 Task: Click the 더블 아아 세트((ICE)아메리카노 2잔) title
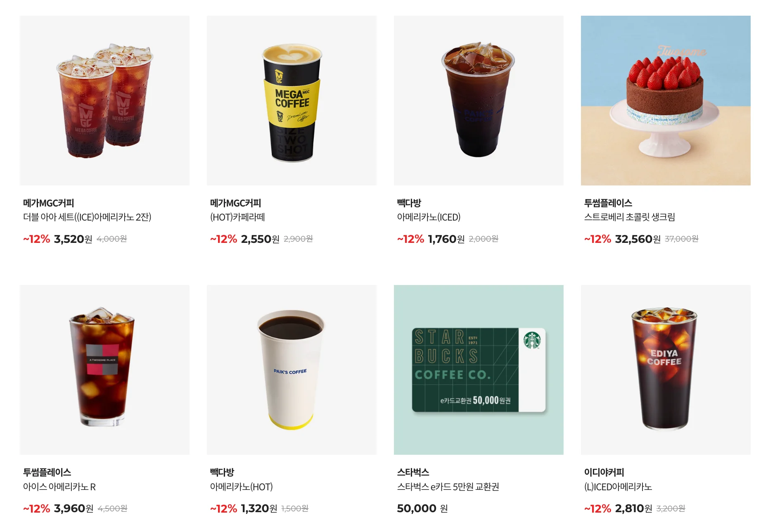pos(87,217)
